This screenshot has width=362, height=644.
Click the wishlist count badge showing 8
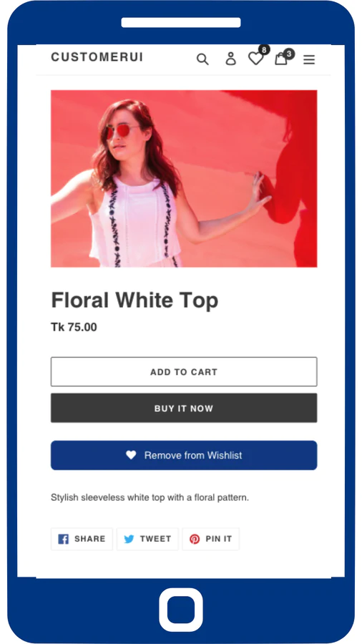tap(264, 50)
